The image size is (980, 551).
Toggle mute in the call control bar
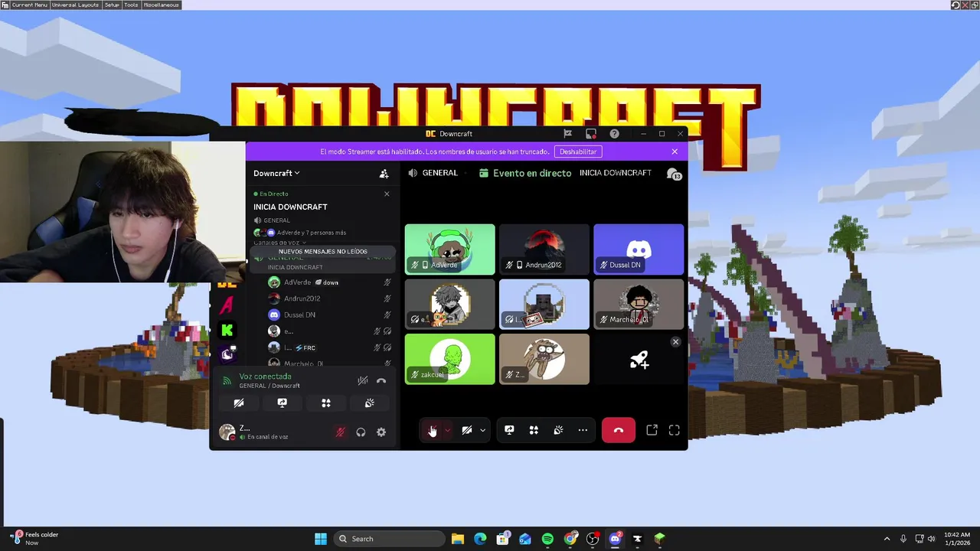(x=433, y=430)
